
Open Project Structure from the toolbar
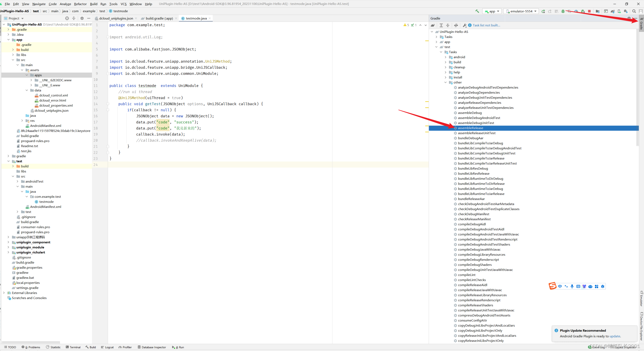598,11
